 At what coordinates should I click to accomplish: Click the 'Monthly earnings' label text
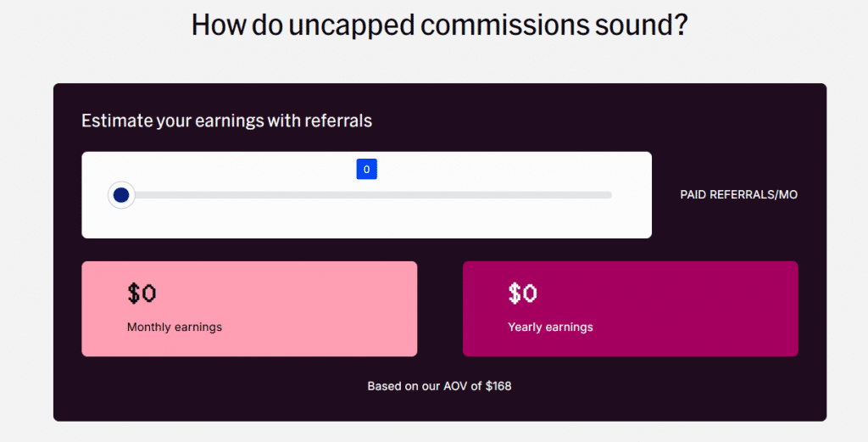(175, 327)
